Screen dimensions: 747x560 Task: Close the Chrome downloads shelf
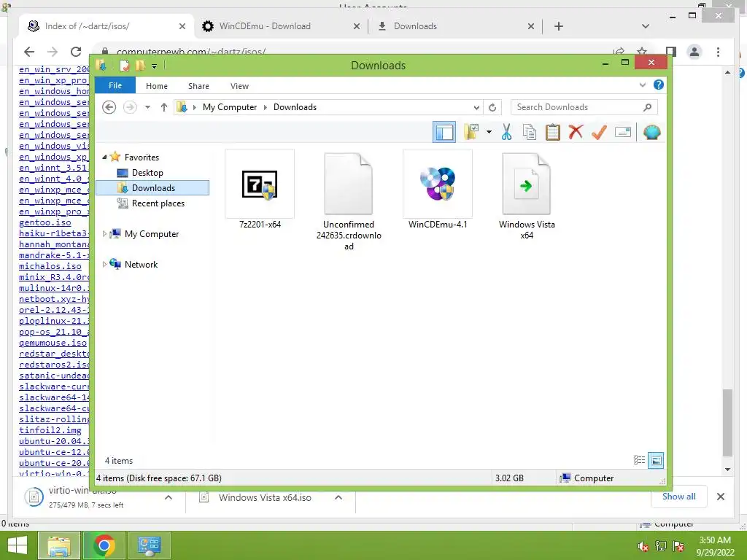point(720,497)
